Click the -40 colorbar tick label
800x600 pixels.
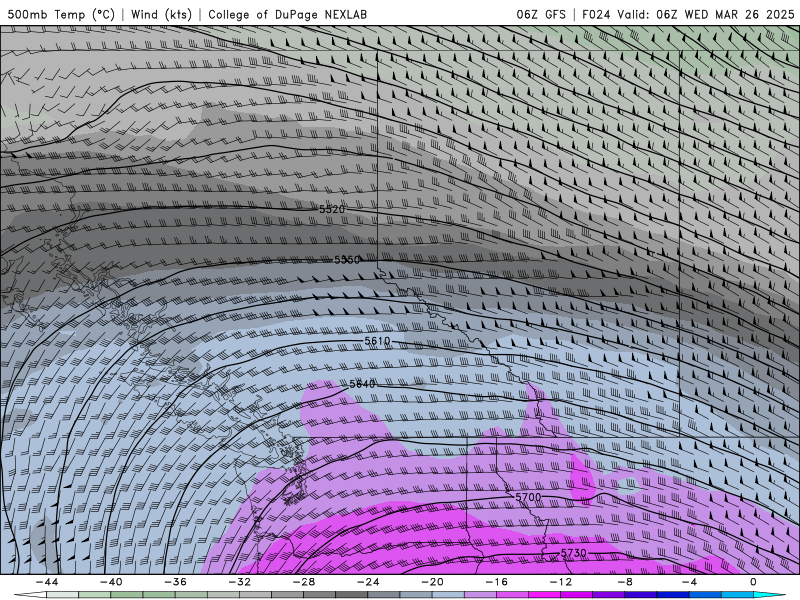(111, 582)
